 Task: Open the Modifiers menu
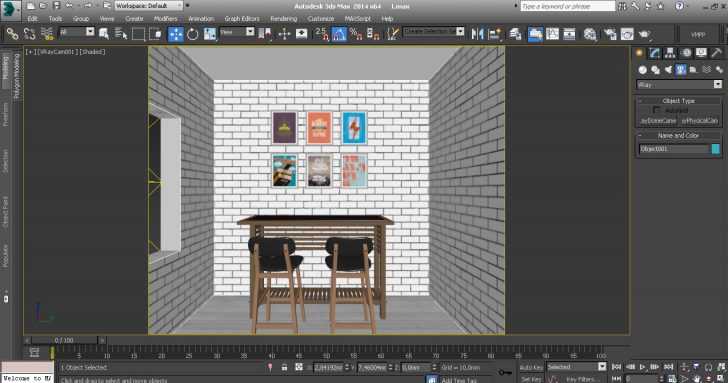[165, 19]
